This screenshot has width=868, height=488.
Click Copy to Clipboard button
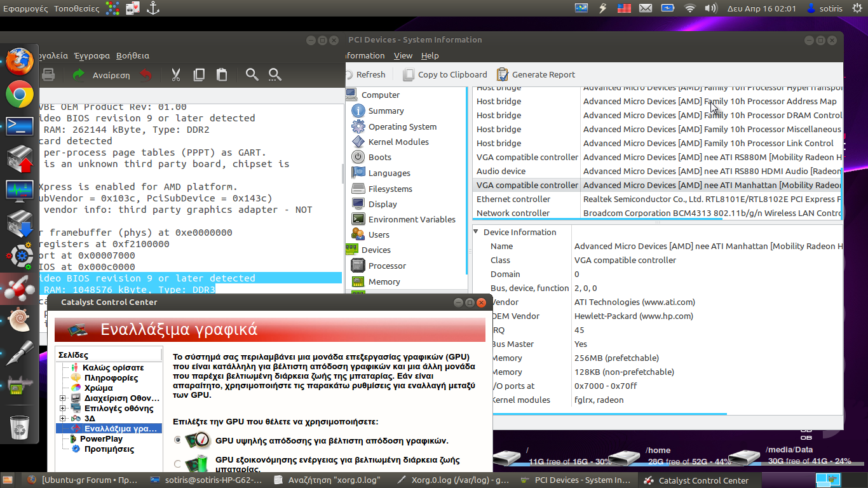click(x=445, y=74)
